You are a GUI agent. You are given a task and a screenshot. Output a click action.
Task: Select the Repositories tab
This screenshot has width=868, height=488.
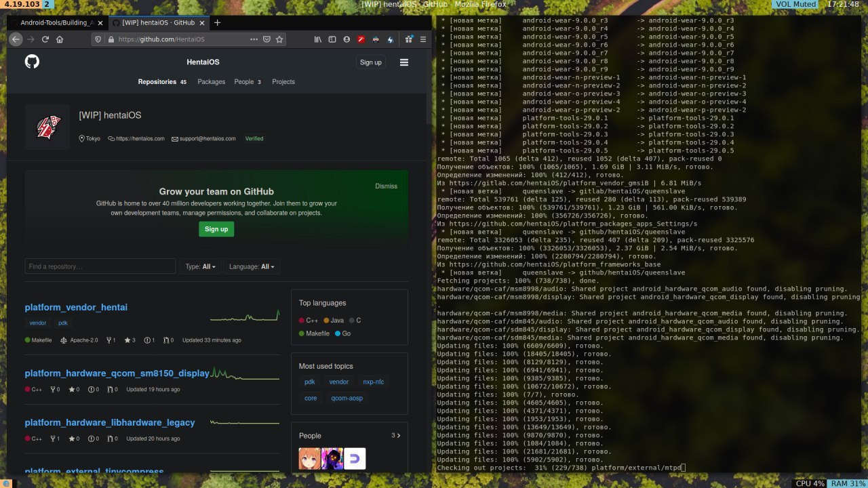(162, 82)
